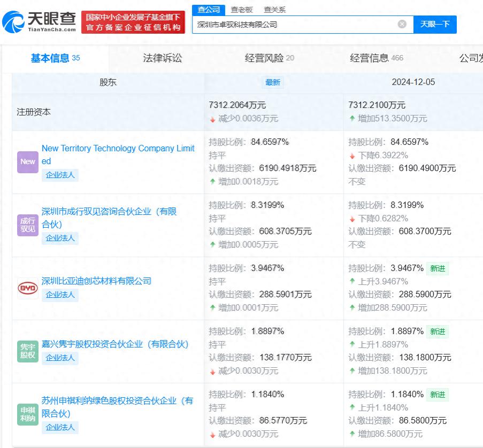Click the 7312.2100万元 registered capital value
The image size is (483, 448).
click(377, 105)
